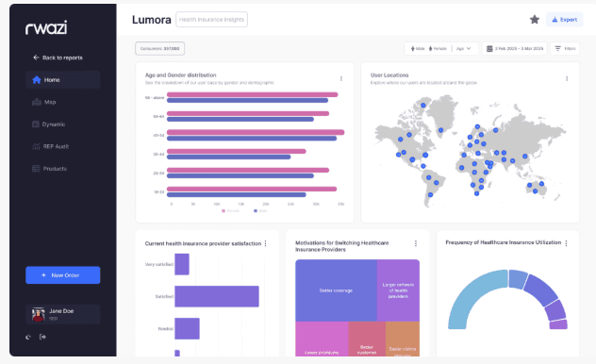Click the rwazi logo

tap(46, 27)
